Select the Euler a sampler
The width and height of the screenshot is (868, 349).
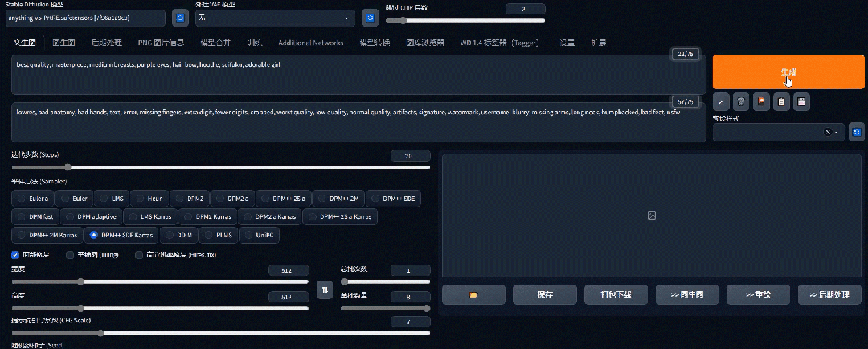click(34, 198)
